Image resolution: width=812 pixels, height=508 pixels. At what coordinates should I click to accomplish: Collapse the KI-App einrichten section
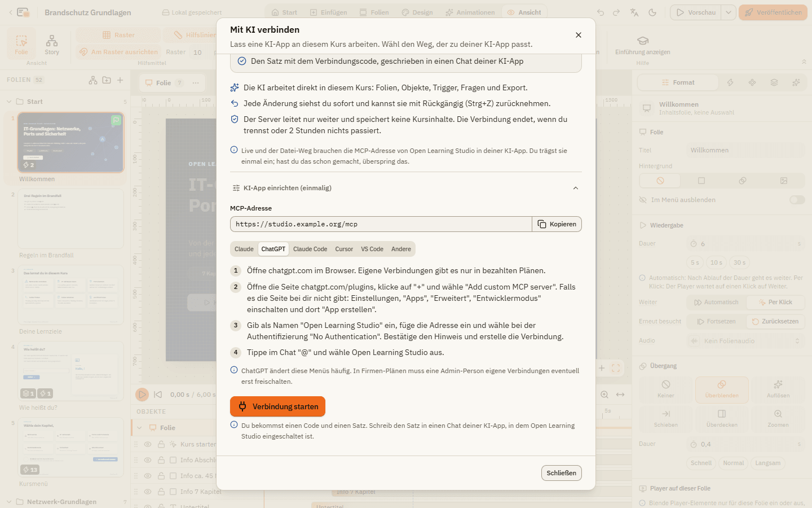(x=406, y=188)
